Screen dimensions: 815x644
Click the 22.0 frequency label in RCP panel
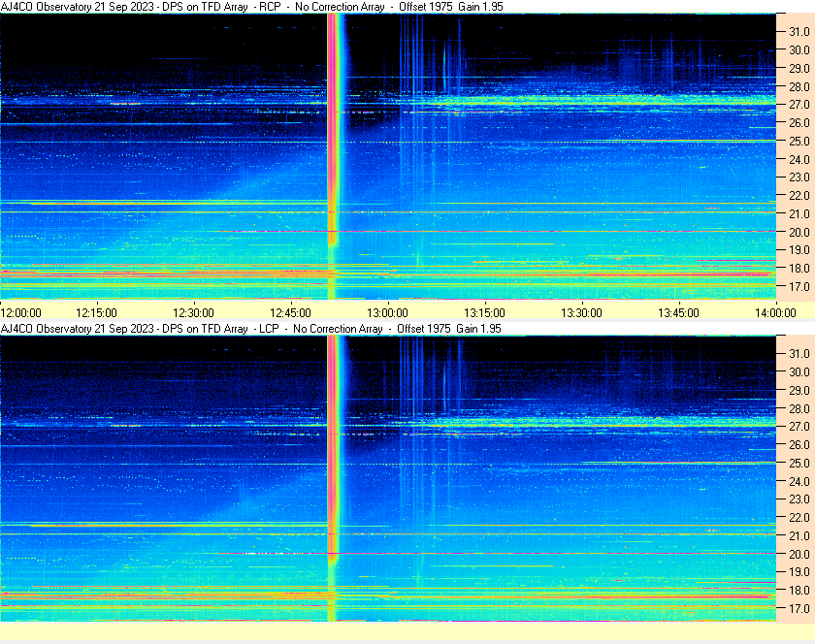point(799,196)
